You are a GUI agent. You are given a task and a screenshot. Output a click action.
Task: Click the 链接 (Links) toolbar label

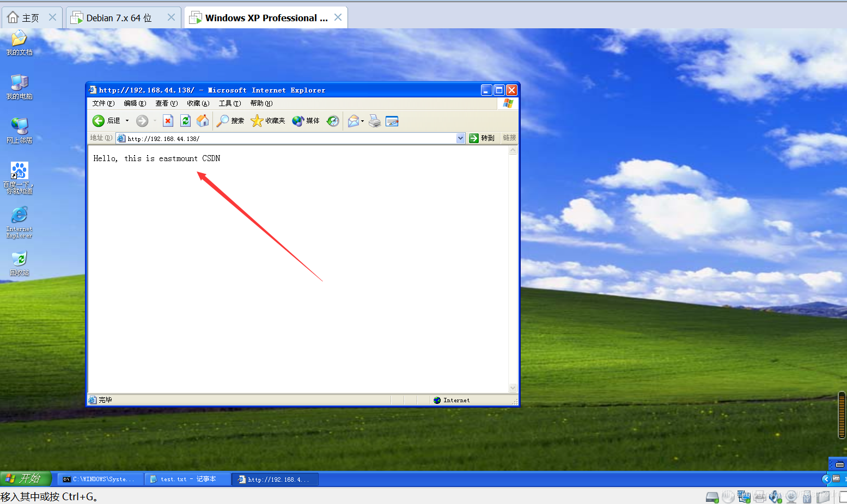pos(509,138)
